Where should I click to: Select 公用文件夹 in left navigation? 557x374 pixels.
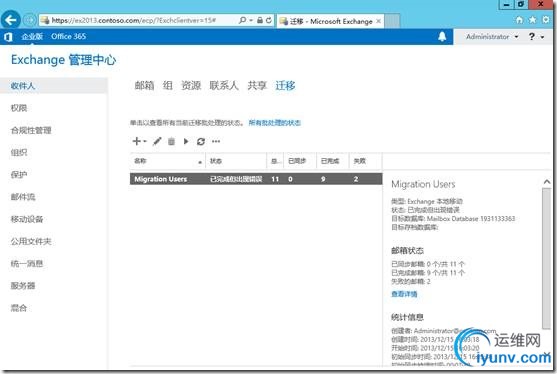pyautogui.click(x=31, y=242)
